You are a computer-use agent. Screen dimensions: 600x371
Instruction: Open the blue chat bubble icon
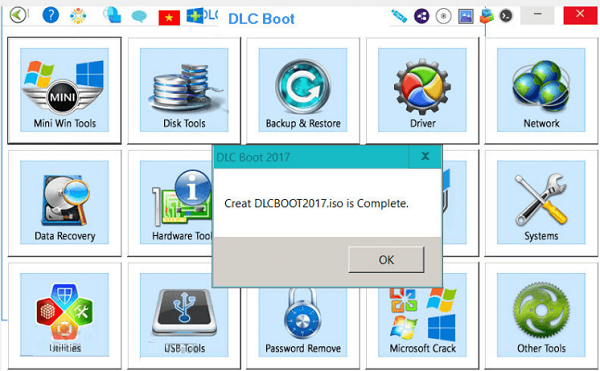[139, 16]
